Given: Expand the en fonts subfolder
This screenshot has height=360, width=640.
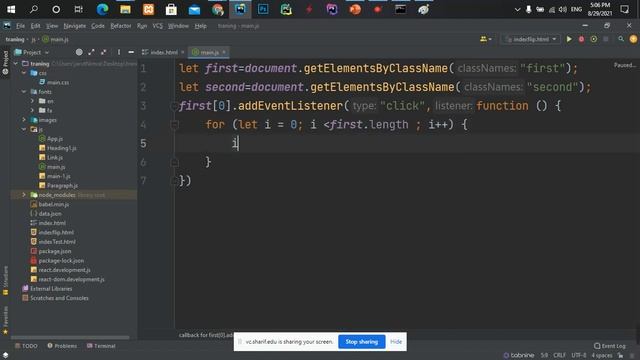Looking at the screenshot, I should tap(32, 101).
